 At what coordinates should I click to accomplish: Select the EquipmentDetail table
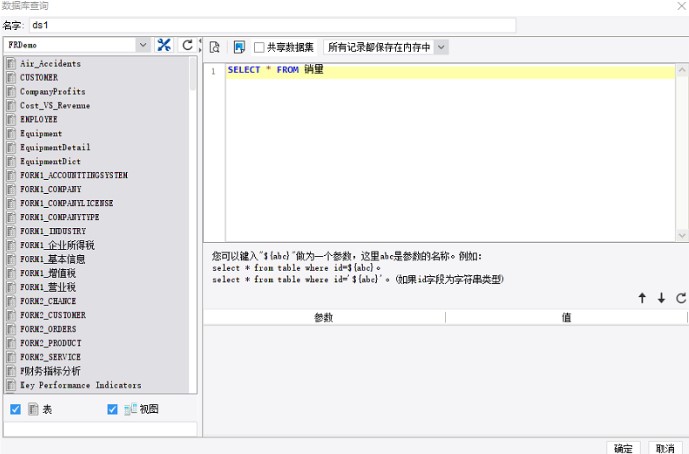55,148
